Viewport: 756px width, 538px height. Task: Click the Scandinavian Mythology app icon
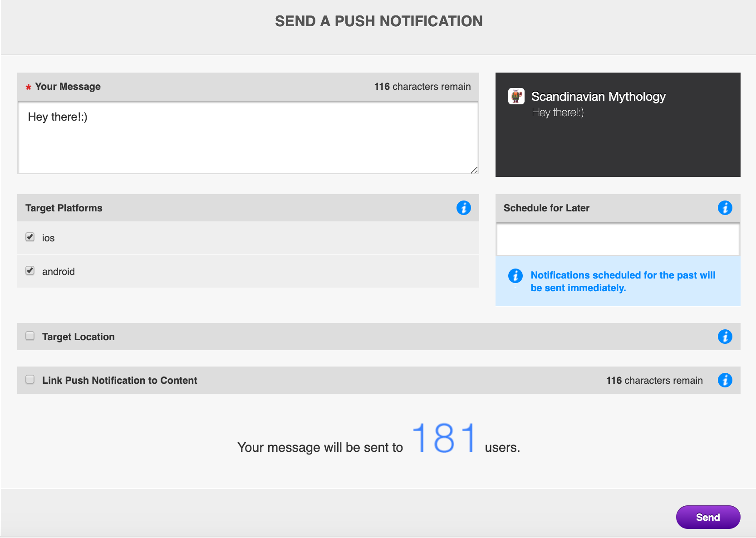coord(516,96)
